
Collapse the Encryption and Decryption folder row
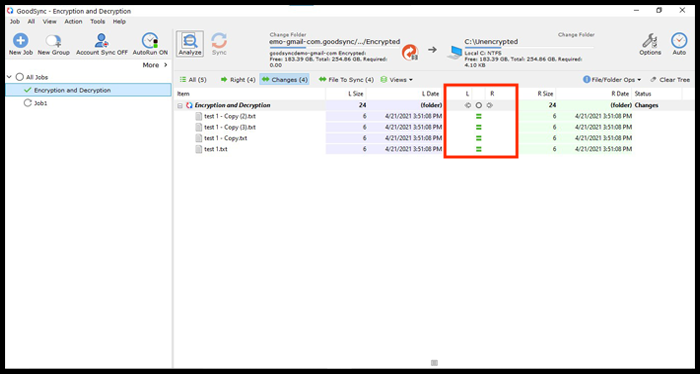click(x=180, y=106)
